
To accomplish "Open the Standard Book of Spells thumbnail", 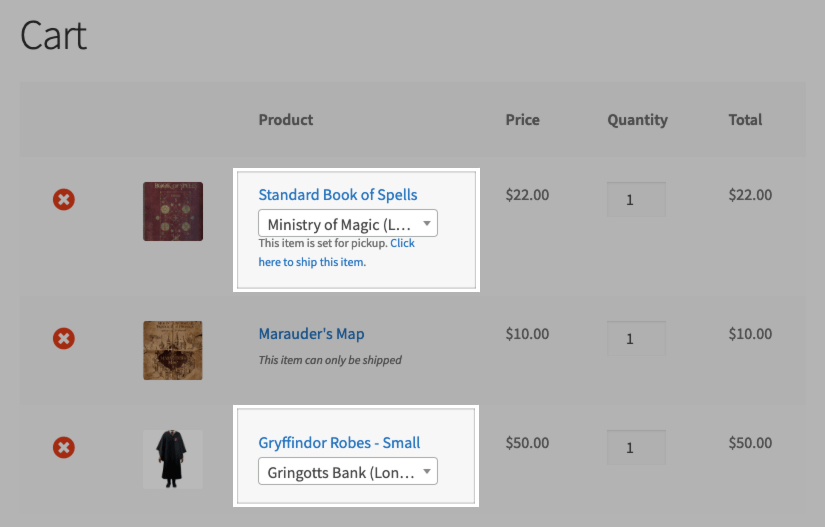I will 173,211.
